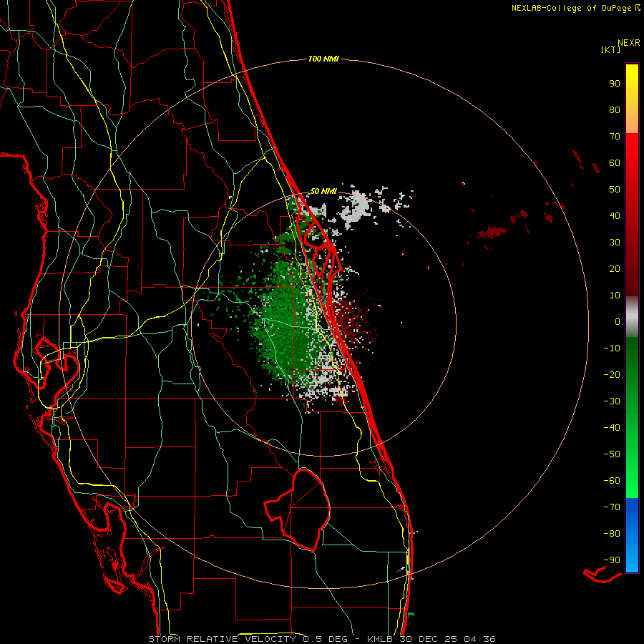Click the -10 value on the velocity scale
The width and height of the screenshot is (644, 644).
pos(612,348)
